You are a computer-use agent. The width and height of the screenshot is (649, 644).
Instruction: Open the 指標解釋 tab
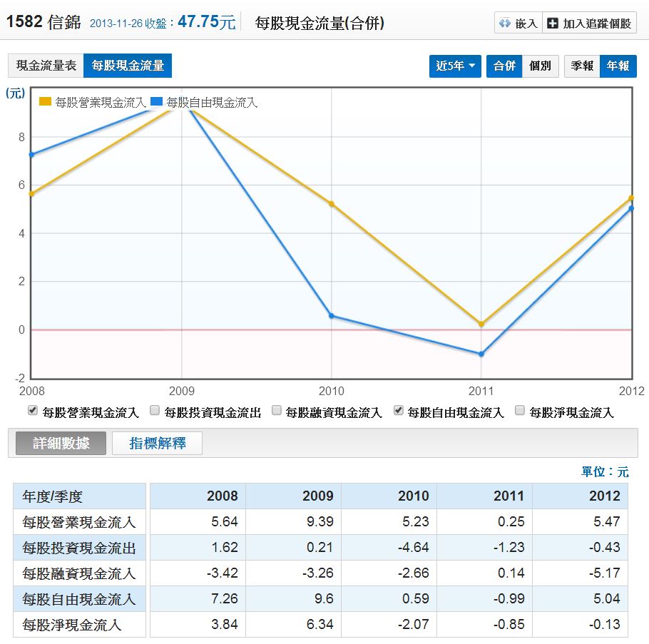pyautogui.click(x=157, y=443)
